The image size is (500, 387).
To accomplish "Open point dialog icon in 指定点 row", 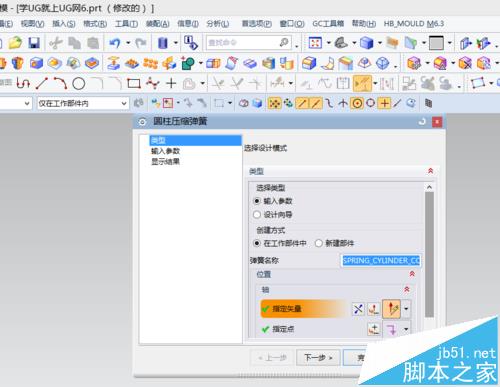I will [x=374, y=329].
